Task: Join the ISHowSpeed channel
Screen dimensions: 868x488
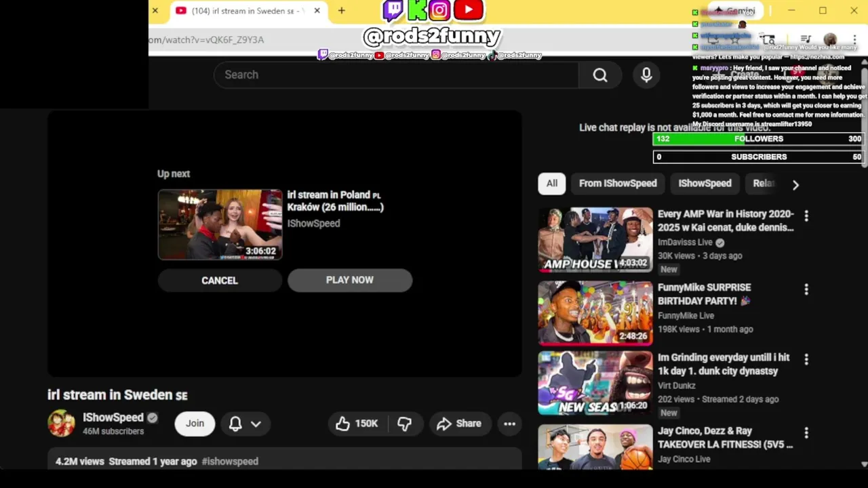Action: (195, 424)
